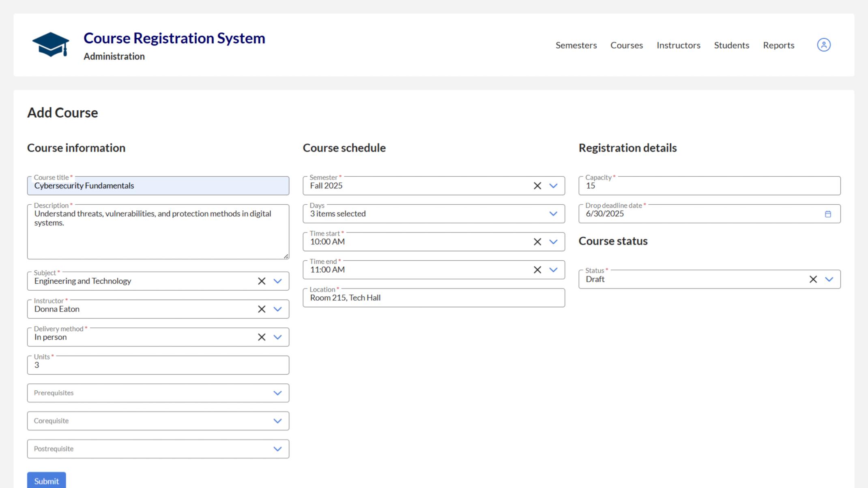The width and height of the screenshot is (868, 488).
Task: Expand the Time end dropdown chevron
Action: point(553,270)
